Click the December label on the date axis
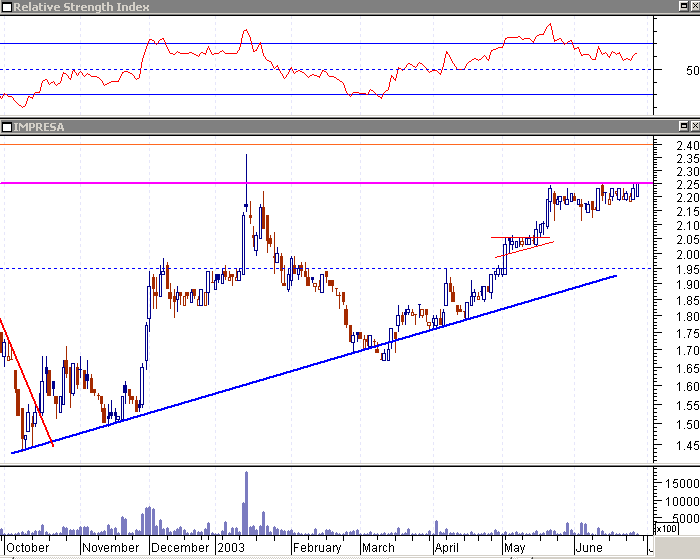The image size is (700, 559). 180,547
